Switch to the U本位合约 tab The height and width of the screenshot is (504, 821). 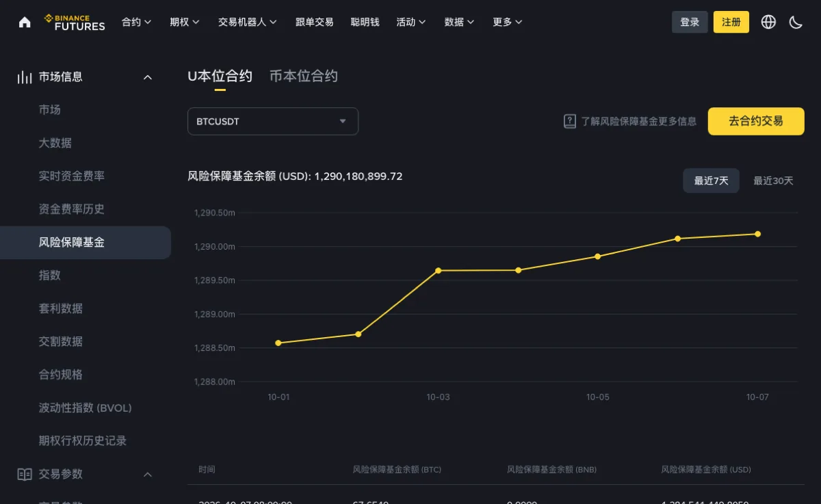coord(220,76)
